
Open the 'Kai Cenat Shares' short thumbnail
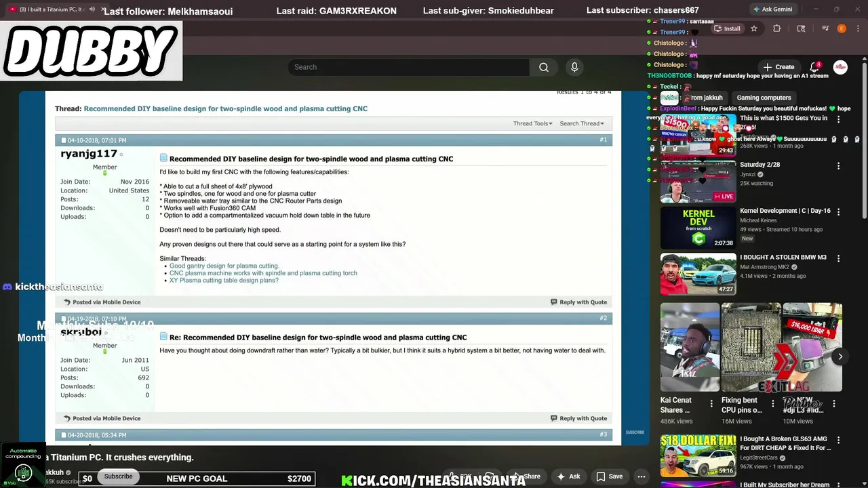(x=690, y=347)
